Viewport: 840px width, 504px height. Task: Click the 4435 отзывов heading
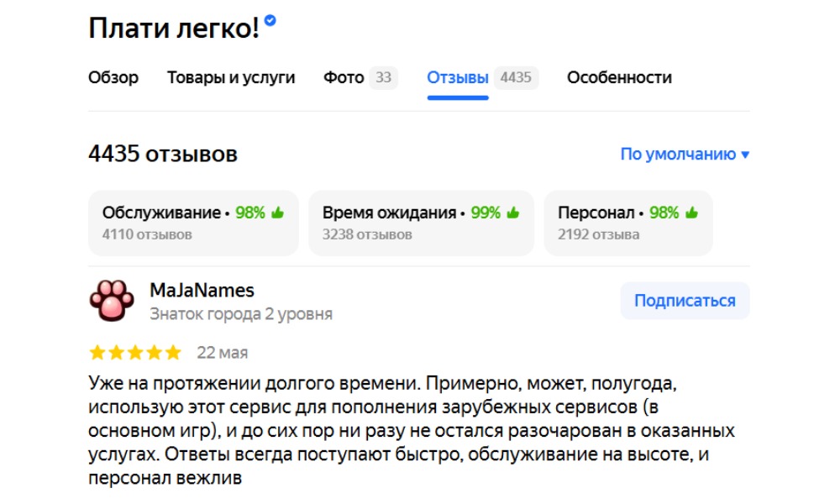tap(163, 155)
